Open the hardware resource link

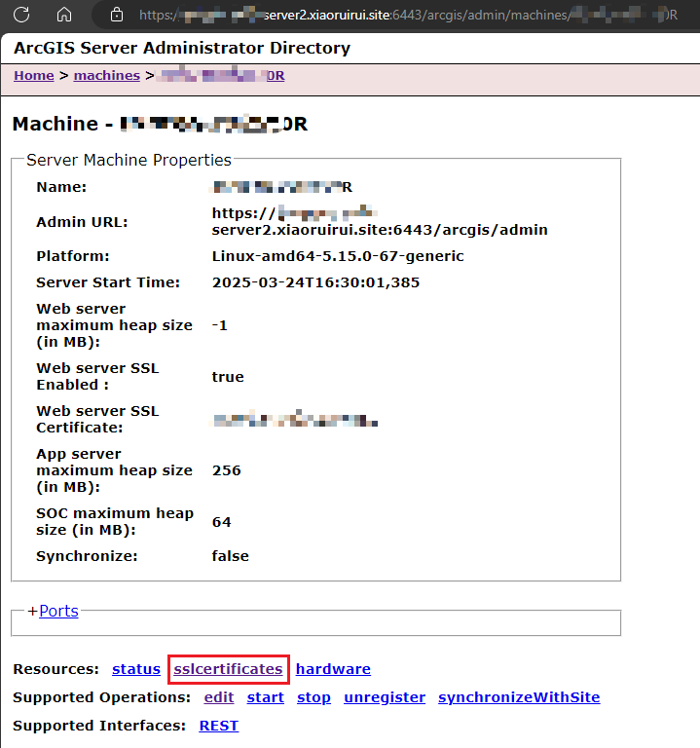point(333,669)
